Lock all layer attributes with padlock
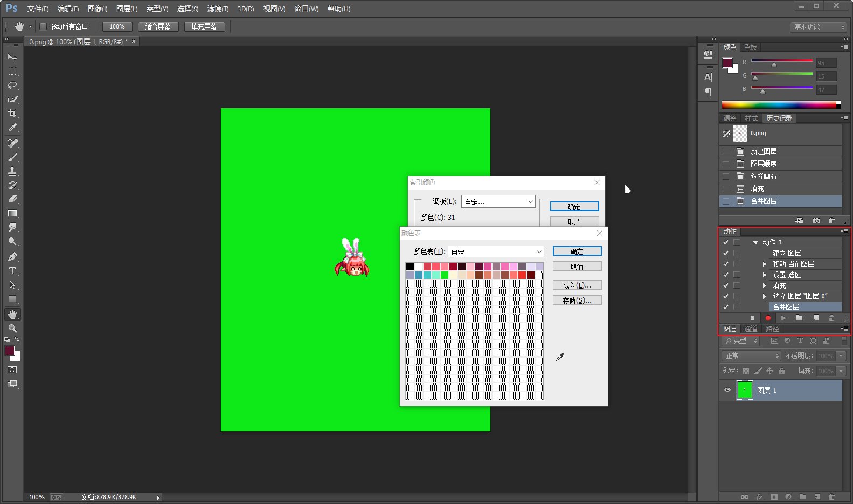 coord(782,371)
